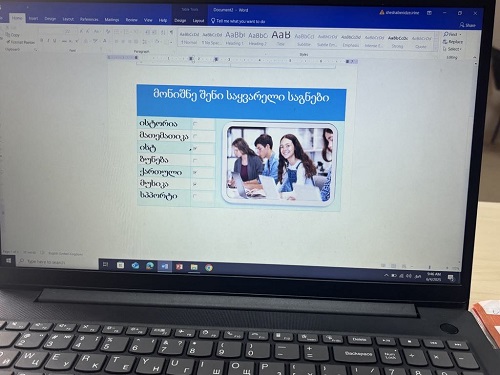Click the Tell me what you want to do box
500x375 pixels.
coord(238,21)
